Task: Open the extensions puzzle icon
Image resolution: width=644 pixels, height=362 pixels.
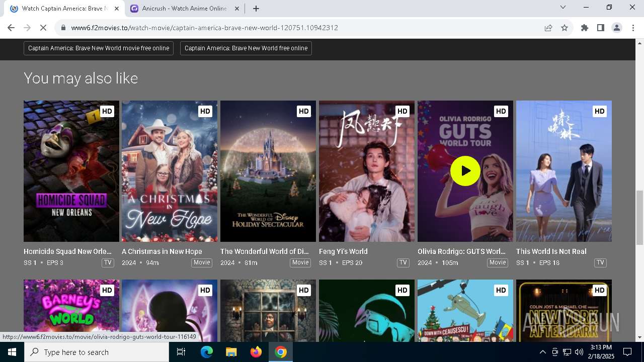Action: coord(585,28)
